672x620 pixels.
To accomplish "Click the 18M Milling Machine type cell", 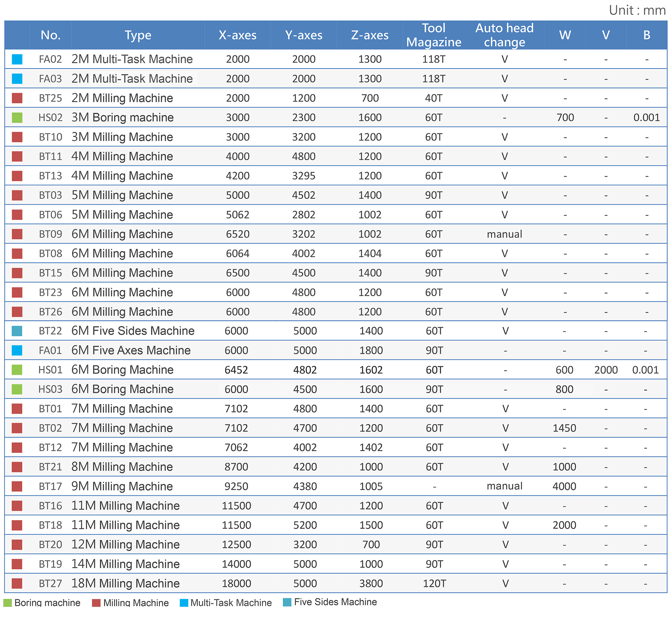I will tap(126, 583).
